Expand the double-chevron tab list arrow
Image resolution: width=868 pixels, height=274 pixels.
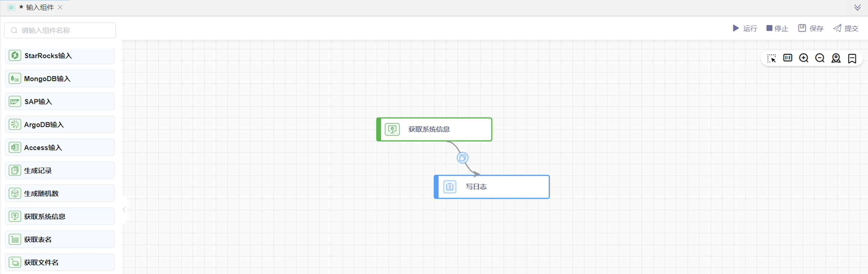[857, 7]
